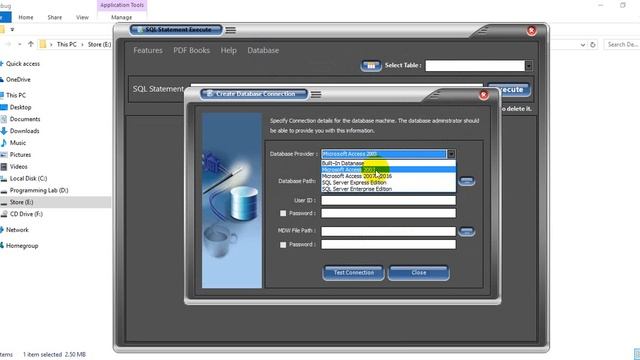The image size is (640, 360).
Task: Click the Close button in connection dialog
Action: coord(419,273)
